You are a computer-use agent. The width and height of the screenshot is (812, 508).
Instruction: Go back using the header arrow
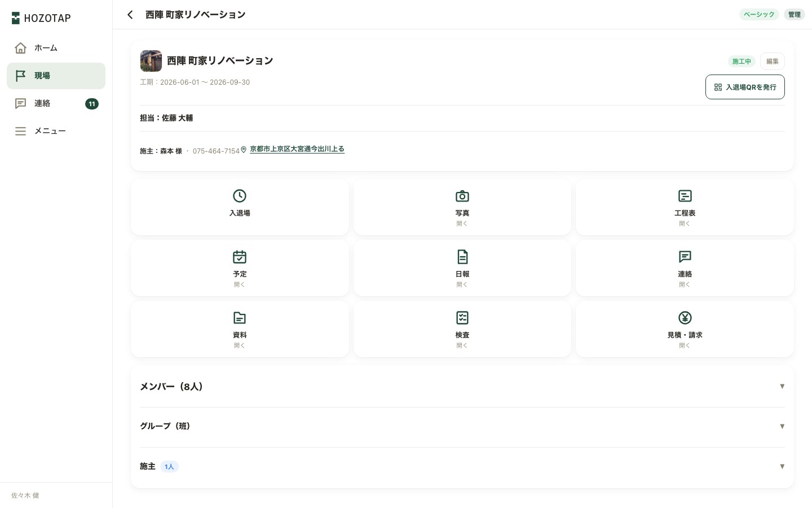click(130, 15)
